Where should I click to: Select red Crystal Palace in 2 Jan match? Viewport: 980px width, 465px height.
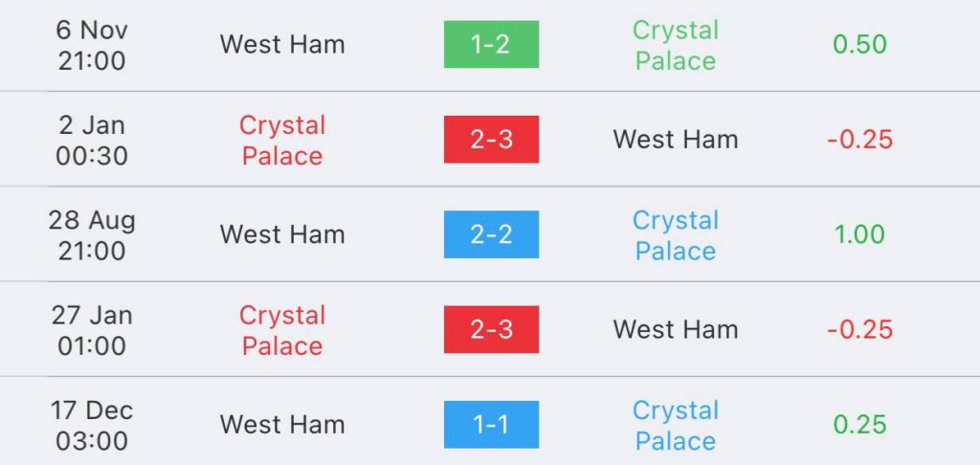282,141
